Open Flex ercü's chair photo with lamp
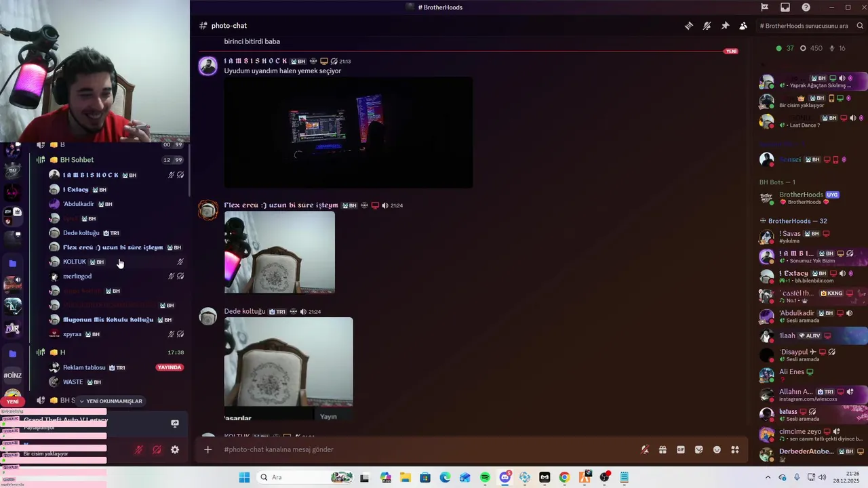This screenshot has height=488, width=868. pos(279,252)
